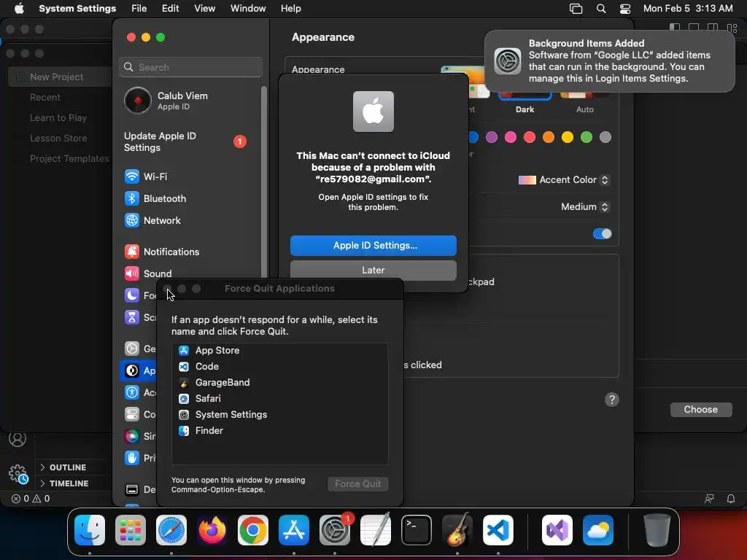Open the Accent Color highlight dropdown

coord(564,180)
